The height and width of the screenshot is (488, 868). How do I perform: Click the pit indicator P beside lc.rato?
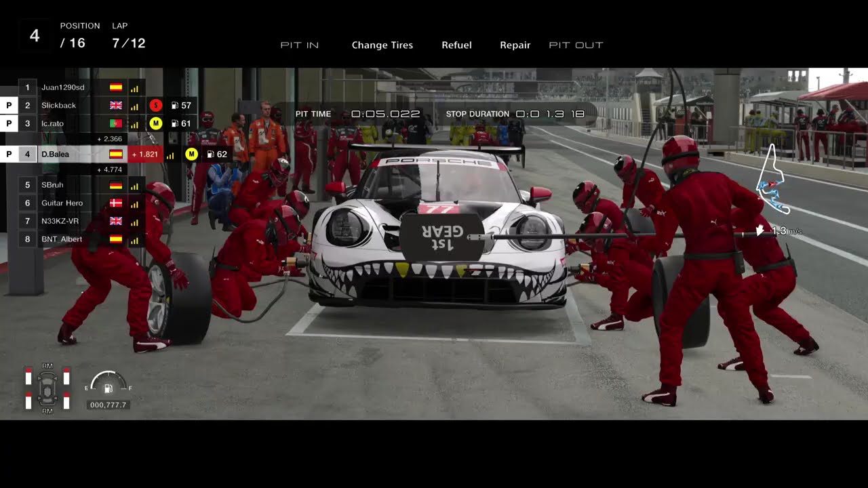point(9,123)
